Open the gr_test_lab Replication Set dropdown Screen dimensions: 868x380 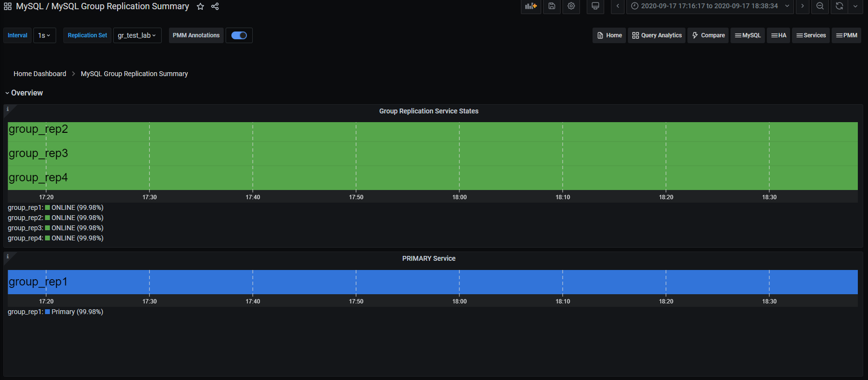pyautogui.click(x=137, y=35)
